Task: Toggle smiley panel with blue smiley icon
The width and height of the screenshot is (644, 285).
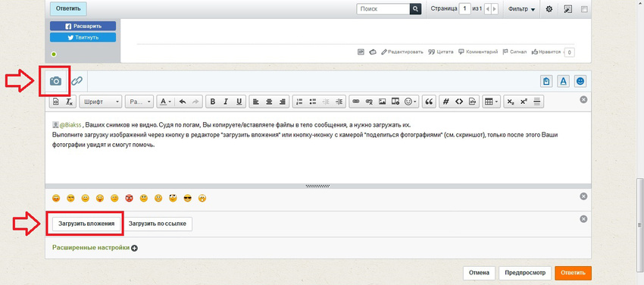Action: [580, 81]
